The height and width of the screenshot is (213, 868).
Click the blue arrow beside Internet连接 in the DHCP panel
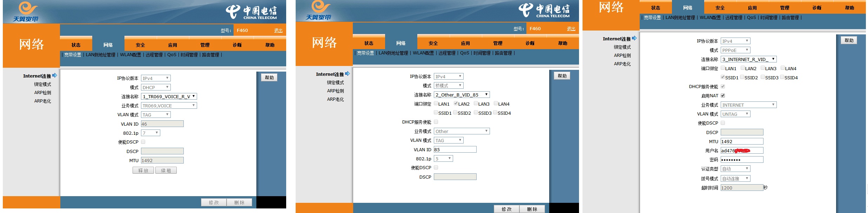(x=55, y=75)
